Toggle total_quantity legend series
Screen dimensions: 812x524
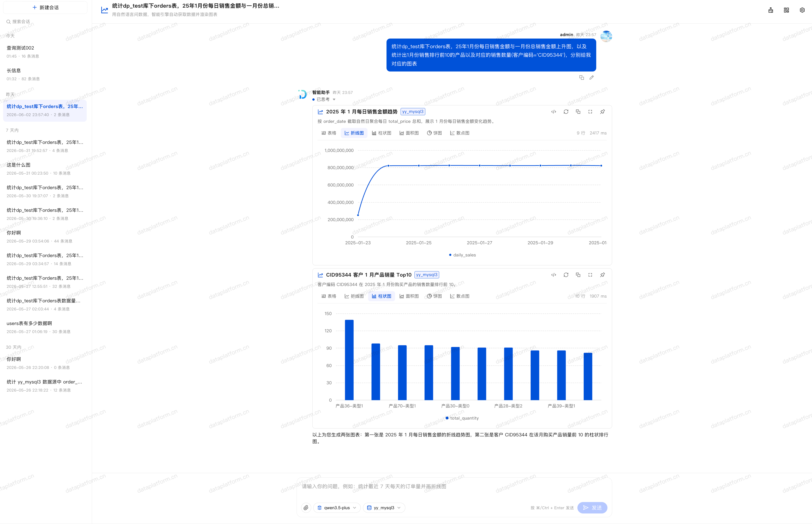[x=462, y=418]
